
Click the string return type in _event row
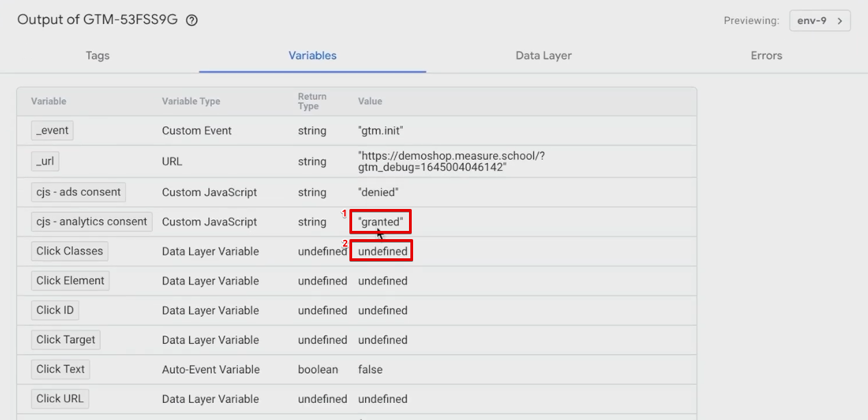point(312,131)
